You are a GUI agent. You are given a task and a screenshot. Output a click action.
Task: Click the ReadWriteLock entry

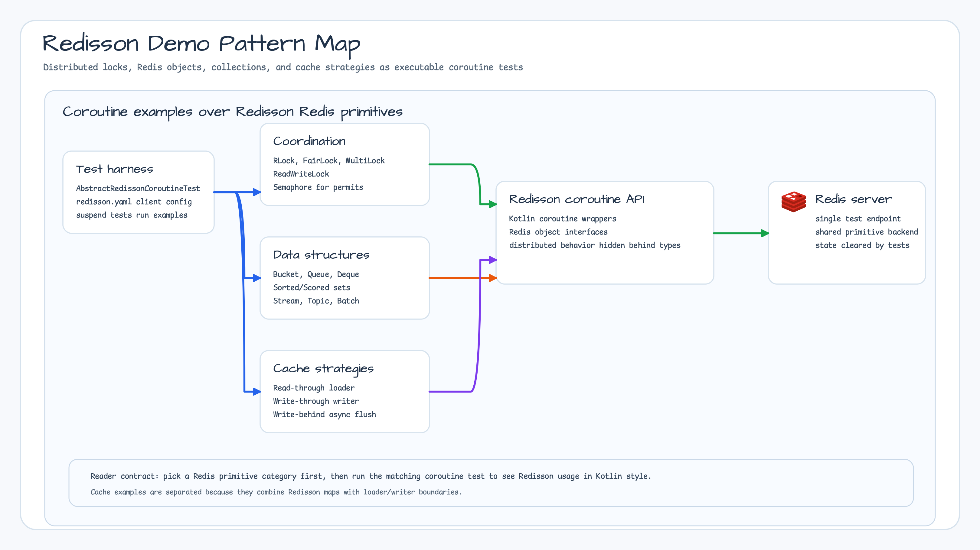tap(301, 174)
